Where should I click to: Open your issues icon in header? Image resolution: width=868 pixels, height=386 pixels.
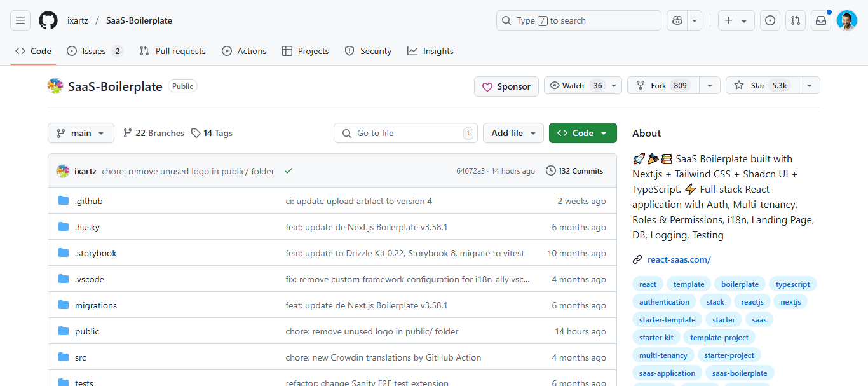coord(770,20)
